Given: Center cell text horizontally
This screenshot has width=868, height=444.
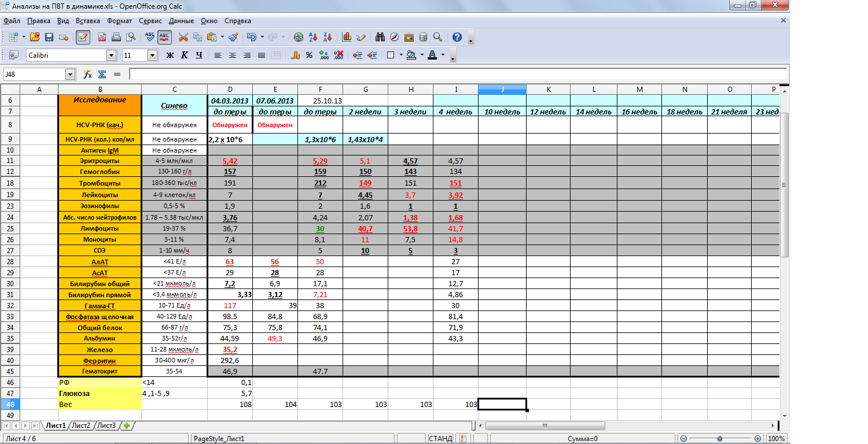Looking at the screenshot, I should click(233, 55).
